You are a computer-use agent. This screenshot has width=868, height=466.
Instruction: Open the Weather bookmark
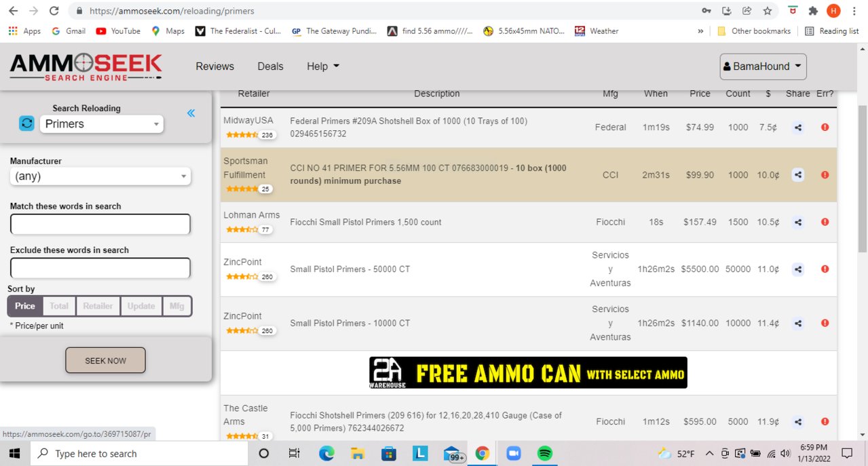click(597, 31)
